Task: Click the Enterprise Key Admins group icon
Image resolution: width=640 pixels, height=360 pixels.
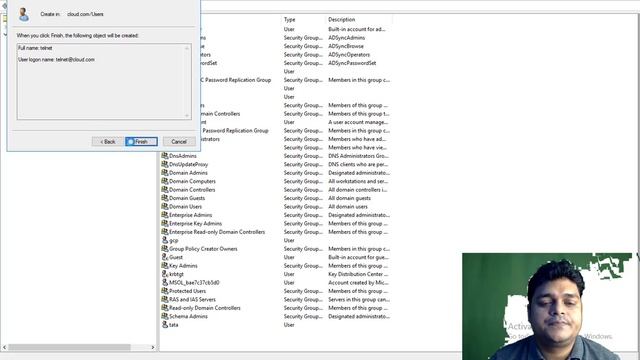Action: point(165,223)
